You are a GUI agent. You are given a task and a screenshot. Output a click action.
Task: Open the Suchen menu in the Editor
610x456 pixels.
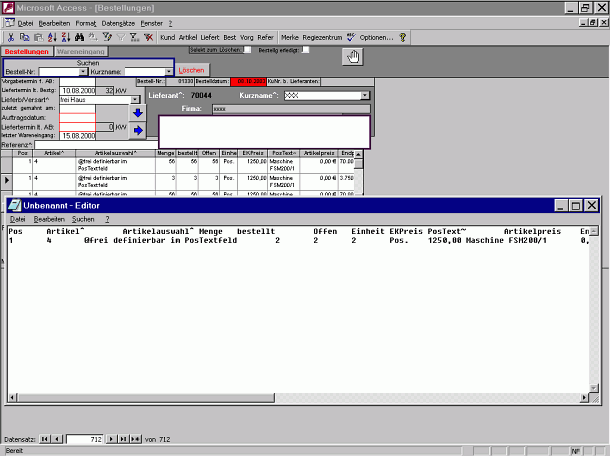[83, 218]
